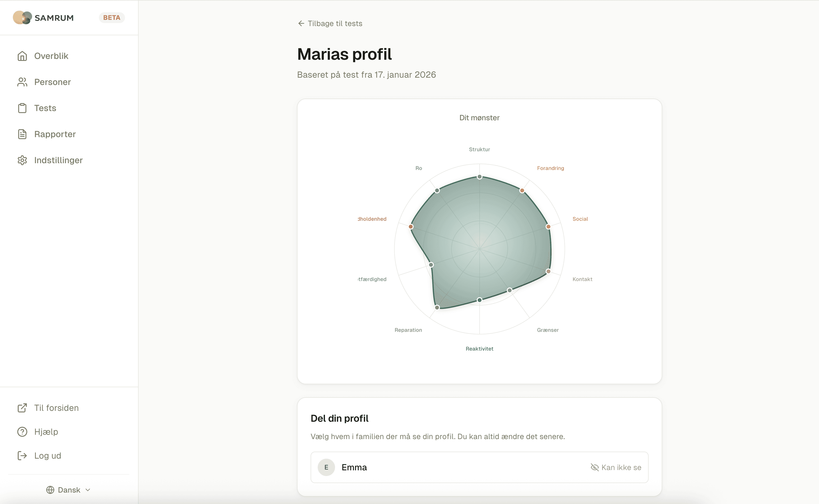Click the Til forsiden external-link icon

tap(22, 408)
